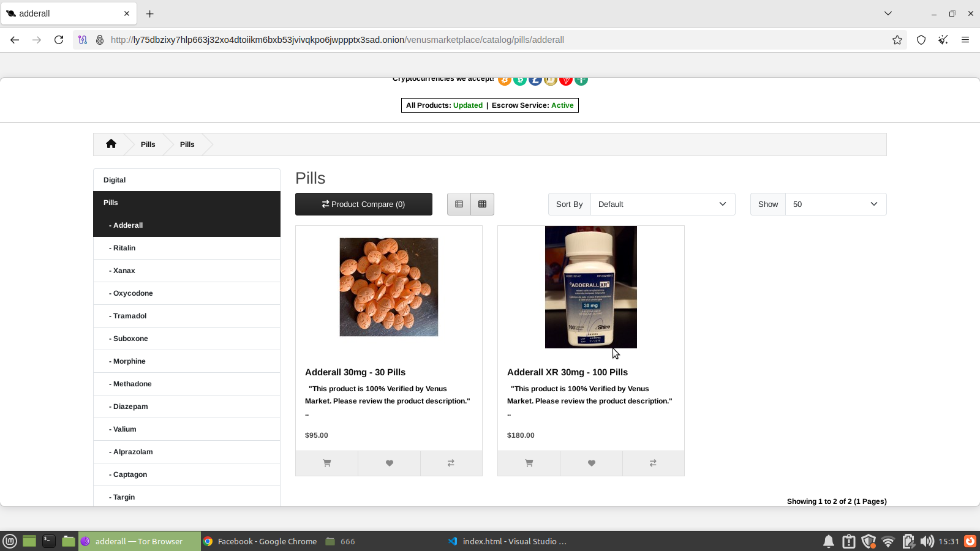
Task: Click the home icon in breadcrumb
Action: [x=111, y=144]
